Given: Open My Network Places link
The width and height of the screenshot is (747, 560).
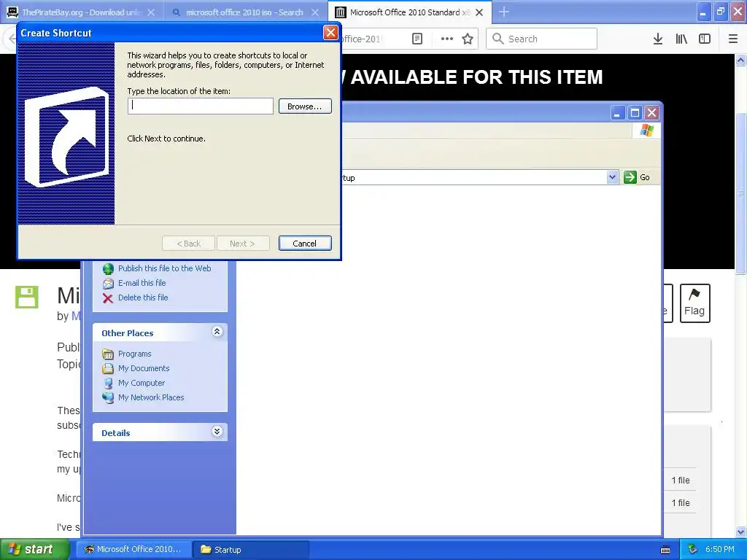Looking at the screenshot, I should coord(151,397).
